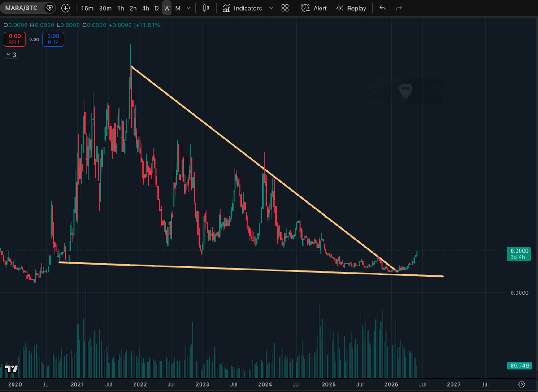Select the W weekly timeframe

coord(167,8)
